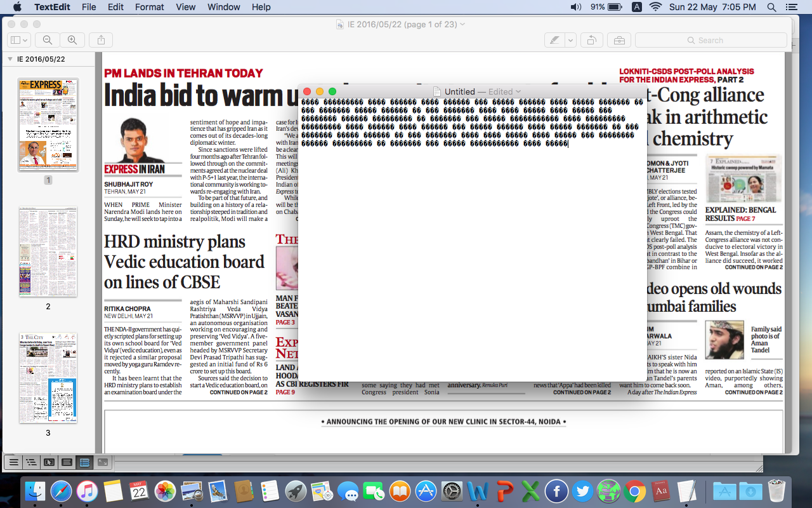Screen dimensions: 812x508
Task: Open iTunes from the Dock
Action: click(88, 491)
